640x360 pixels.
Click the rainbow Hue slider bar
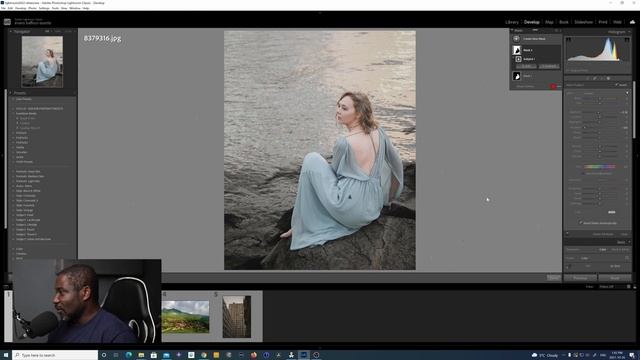coord(599,167)
